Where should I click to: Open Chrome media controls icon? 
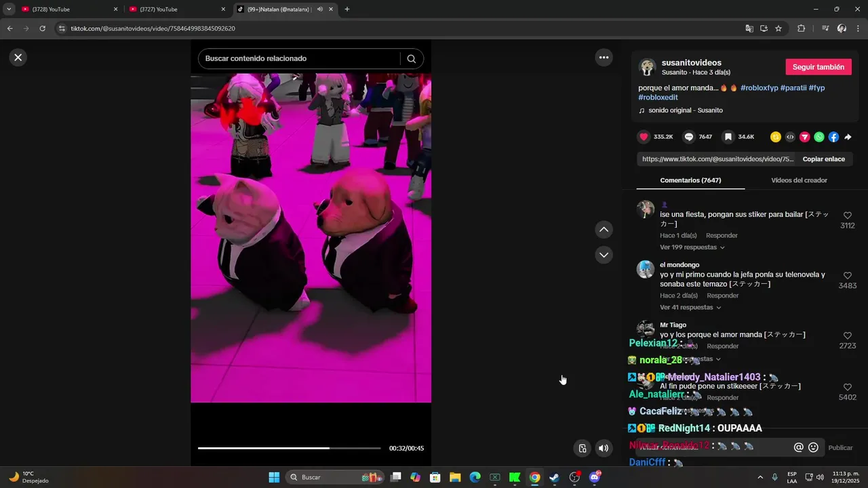click(x=825, y=28)
